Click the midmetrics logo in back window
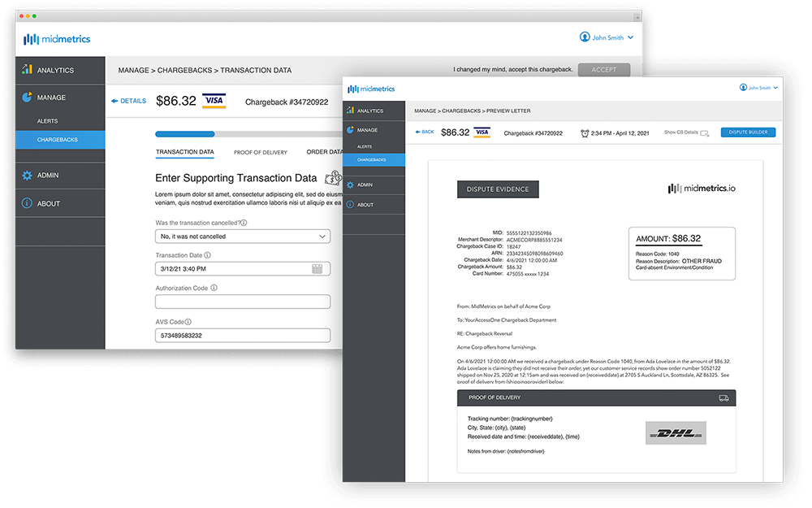The image size is (812, 508). tap(57, 39)
